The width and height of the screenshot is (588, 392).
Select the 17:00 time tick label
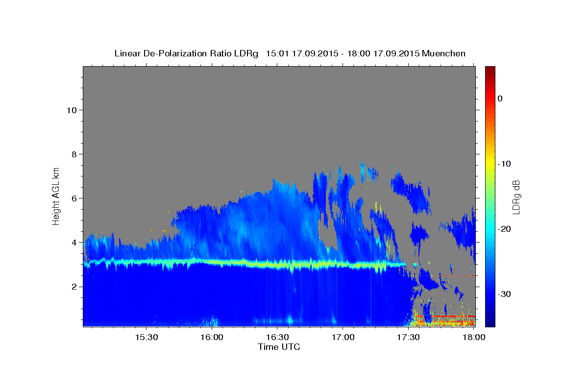pos(343,337)
